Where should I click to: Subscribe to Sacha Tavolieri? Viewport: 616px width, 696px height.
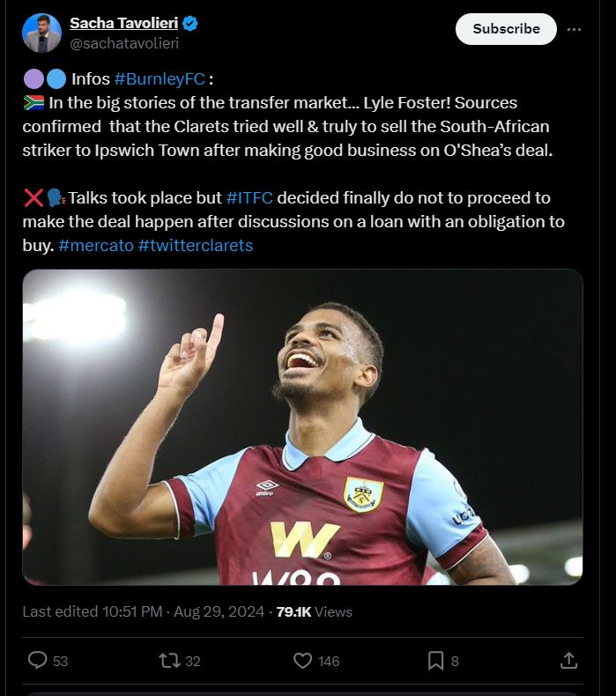click(x=506, y=29)
